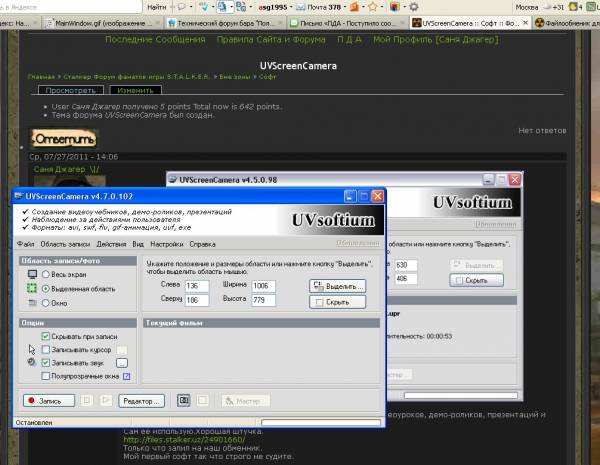The width and height of the screenshot is (600, 465).
Task: Click the screenshot camera icon in front UVScreenCamera window
Action: (x=184, y=400)
